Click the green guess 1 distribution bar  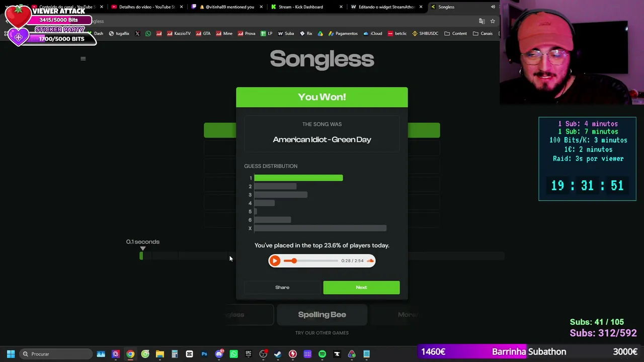tap(298, 178)
